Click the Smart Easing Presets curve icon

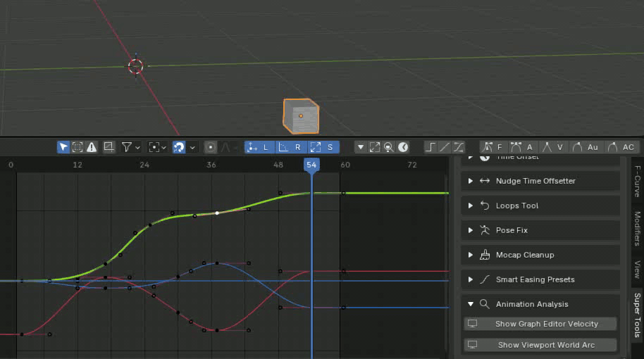(x=485, y=279)
